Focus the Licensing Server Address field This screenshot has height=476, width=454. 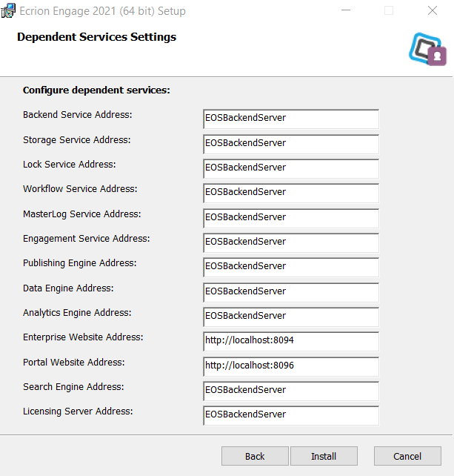click(291, 416)
